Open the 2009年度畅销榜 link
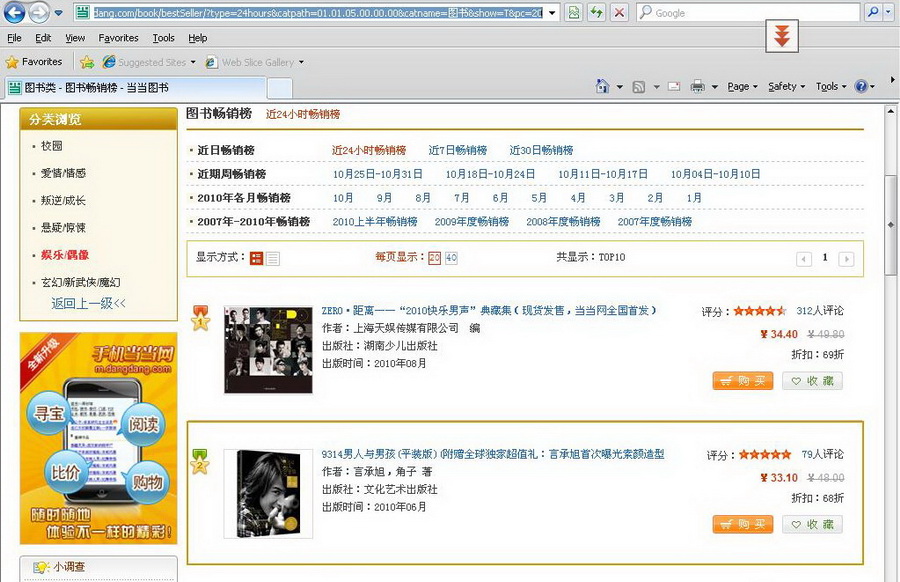 coord(472,222)
